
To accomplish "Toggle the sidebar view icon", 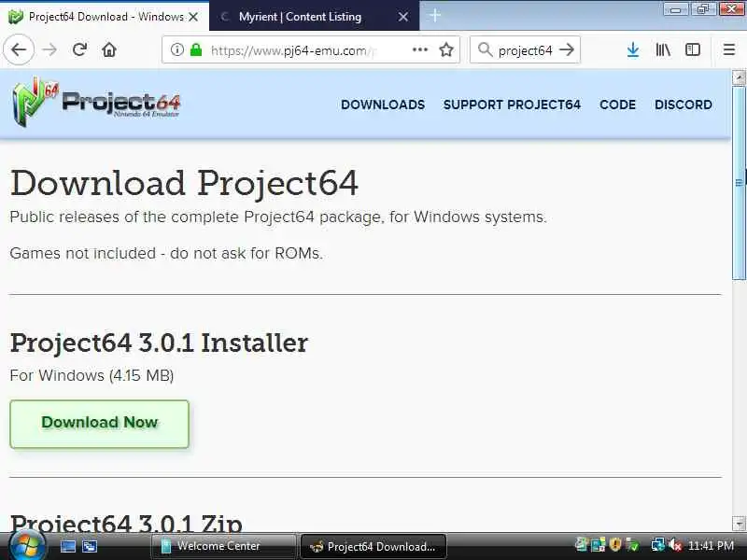I will click(x=692, y=49).
